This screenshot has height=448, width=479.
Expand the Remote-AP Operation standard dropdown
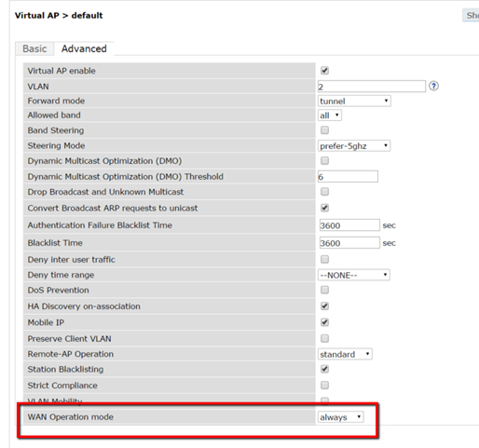coord(345,354)
